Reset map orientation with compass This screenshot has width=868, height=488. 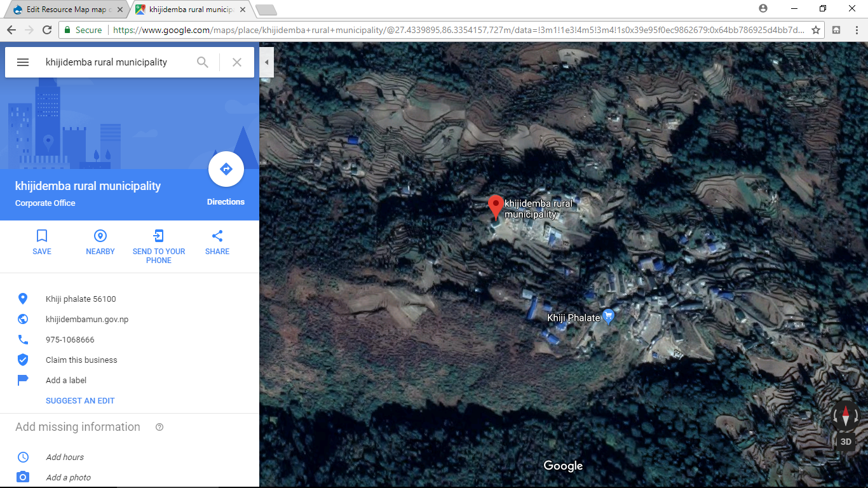(x=845, y=416)
